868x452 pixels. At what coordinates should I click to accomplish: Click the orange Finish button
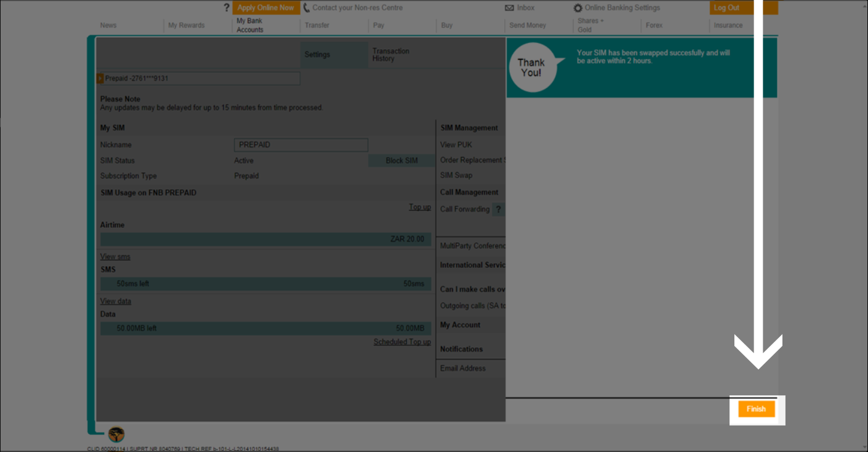tap(756, 409)
